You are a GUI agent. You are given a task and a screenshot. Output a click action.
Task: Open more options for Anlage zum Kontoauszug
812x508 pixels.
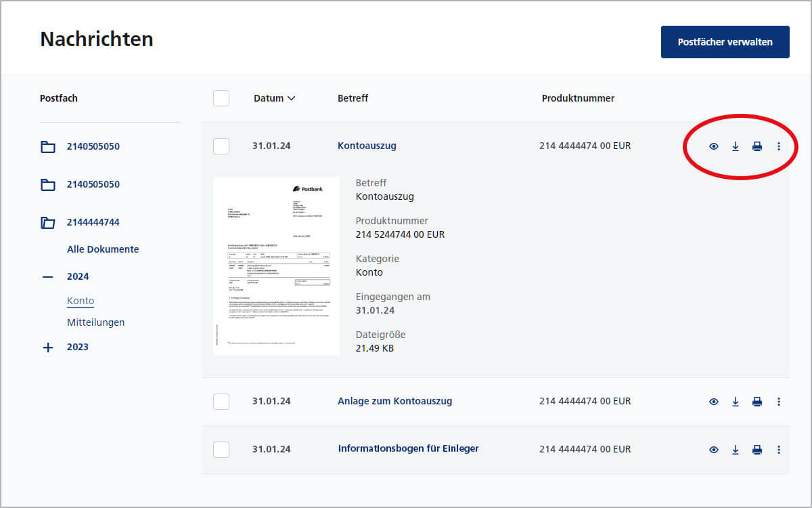[779, 402]
